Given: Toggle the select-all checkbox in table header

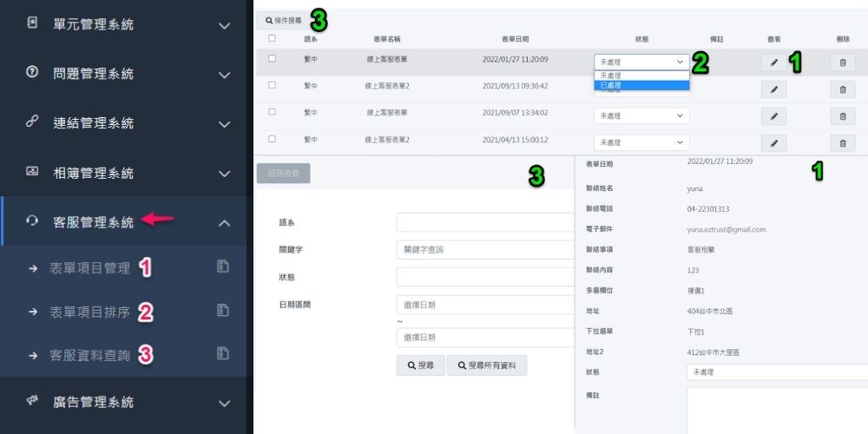Looking at the screenshot, I should pos(272,38).
